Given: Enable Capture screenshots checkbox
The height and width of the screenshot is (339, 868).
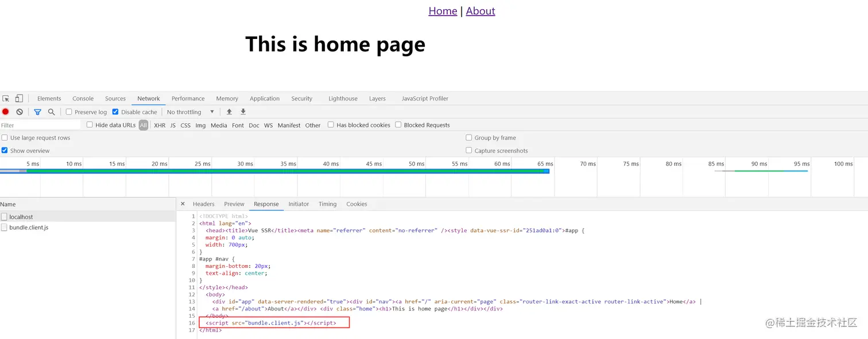Looking at the screenshot, I should (x=469, y=150).
